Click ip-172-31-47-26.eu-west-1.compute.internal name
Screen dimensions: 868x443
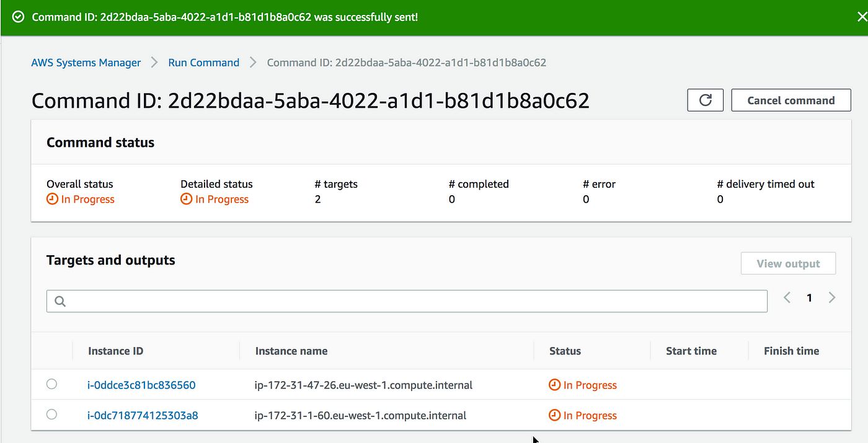pyautogui.click(x=363, y=385)
